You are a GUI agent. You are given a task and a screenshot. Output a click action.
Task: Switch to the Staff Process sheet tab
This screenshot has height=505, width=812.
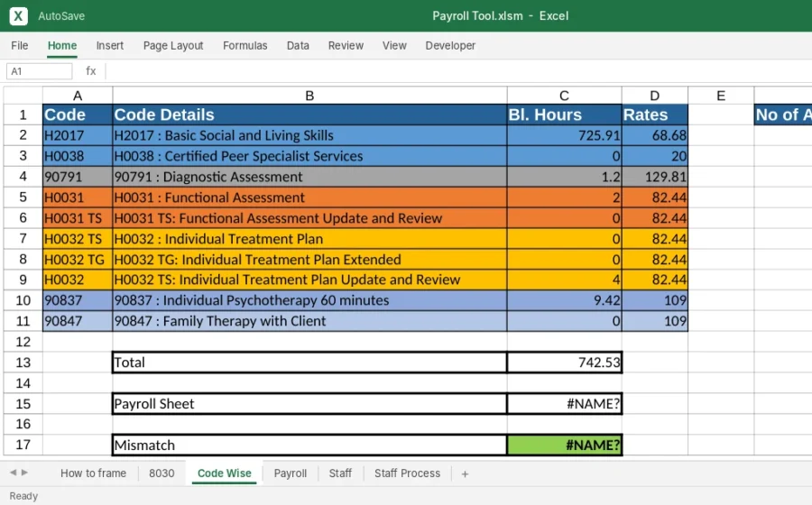407,473
